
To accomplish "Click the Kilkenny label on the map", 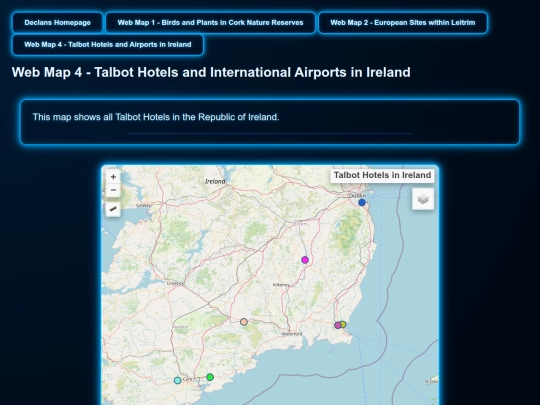I will (x=281, y=285).
